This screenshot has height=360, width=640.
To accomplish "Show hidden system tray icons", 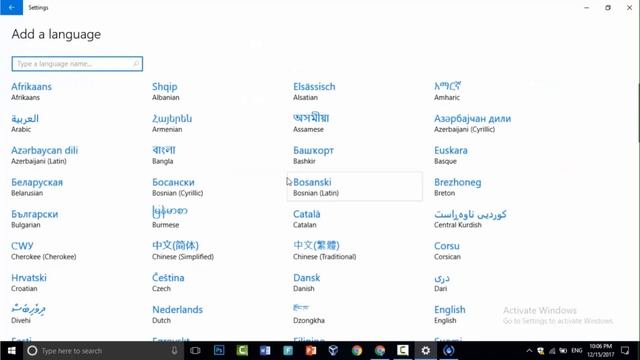I will 529,351.
